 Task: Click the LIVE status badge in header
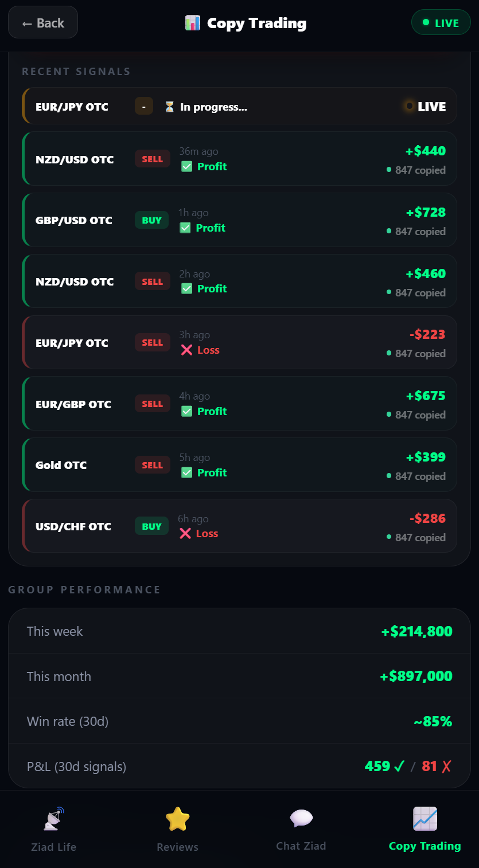(441, 23)
